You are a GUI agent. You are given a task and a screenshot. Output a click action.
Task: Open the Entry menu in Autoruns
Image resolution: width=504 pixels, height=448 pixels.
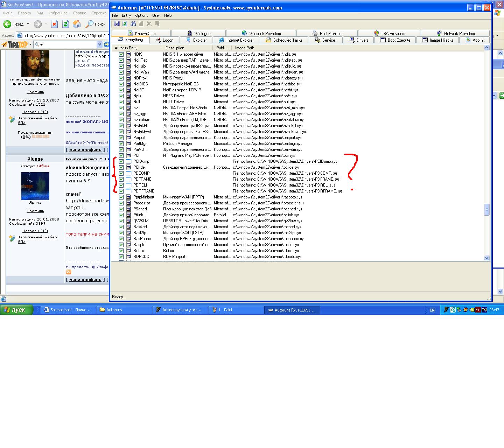[126, 15]
